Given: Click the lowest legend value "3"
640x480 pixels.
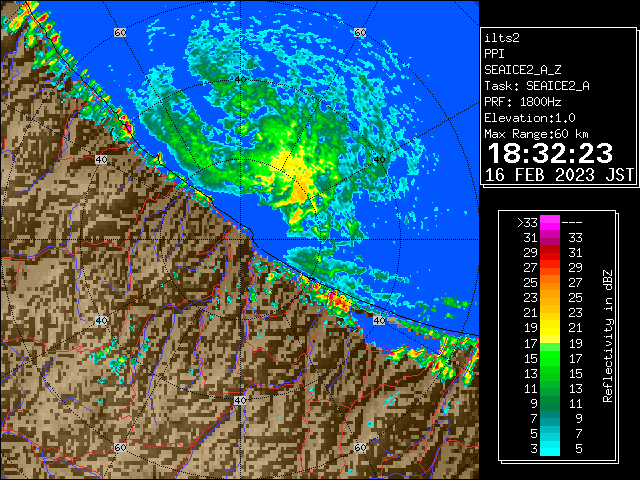Looking at the screenshot, I should [534, 449].
